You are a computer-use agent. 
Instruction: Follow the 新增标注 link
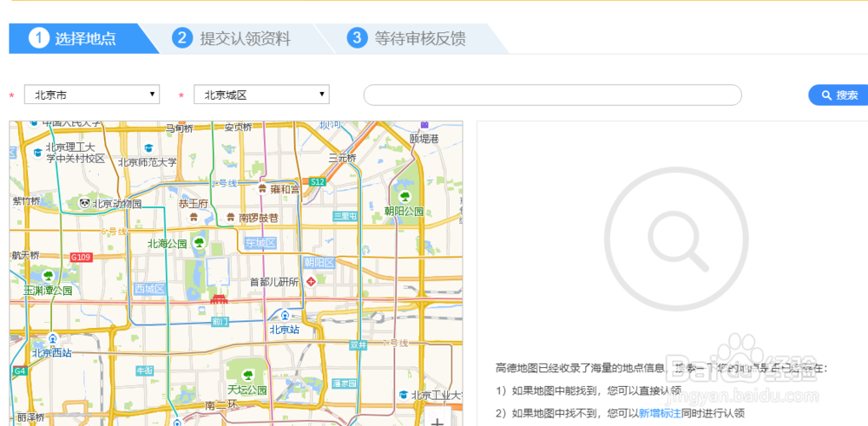coord(660,413)
